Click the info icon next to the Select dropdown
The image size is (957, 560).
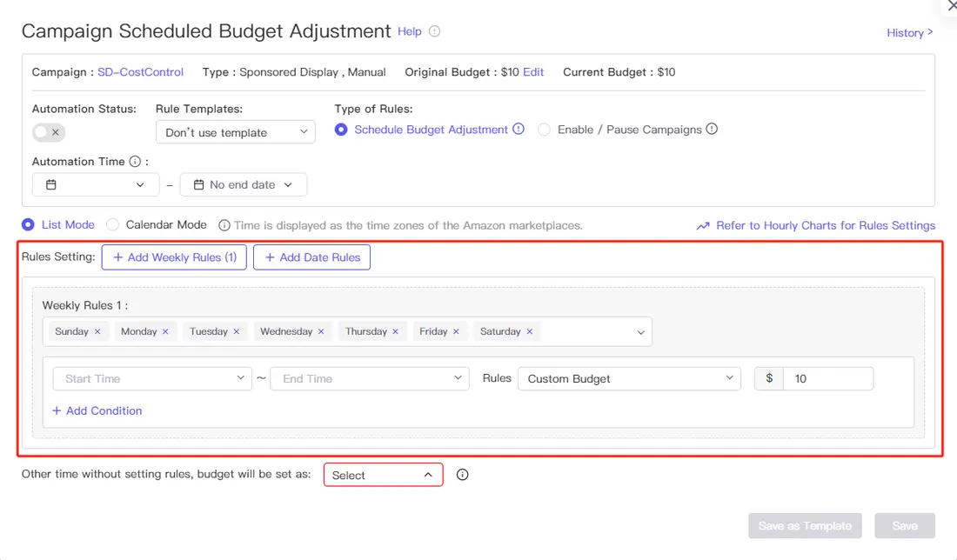pyautogui.click(x=463, y=475)
